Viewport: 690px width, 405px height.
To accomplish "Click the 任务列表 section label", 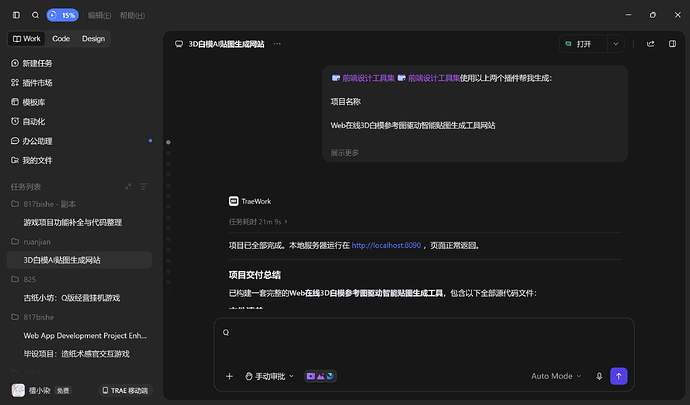I will 26,187.
